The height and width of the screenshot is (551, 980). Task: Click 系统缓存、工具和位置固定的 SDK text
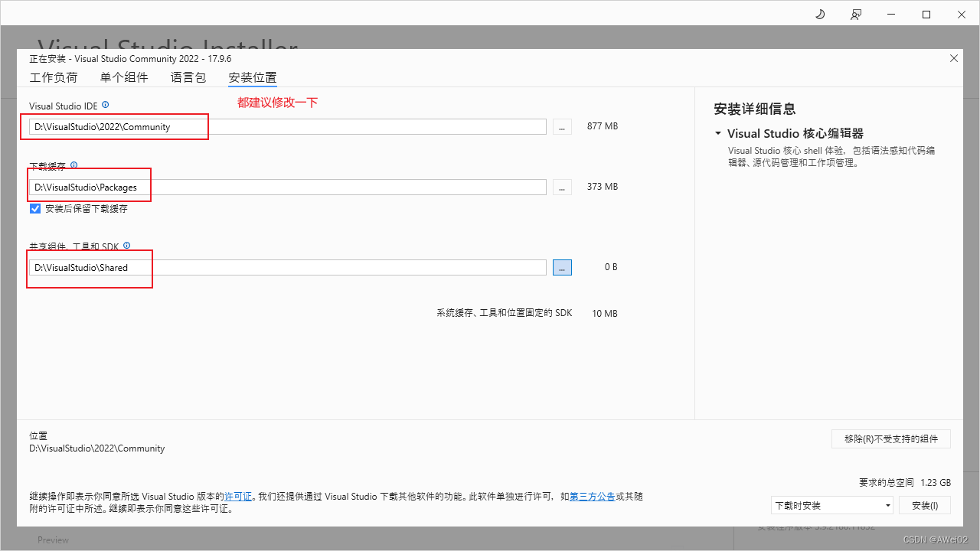[505, 314]
